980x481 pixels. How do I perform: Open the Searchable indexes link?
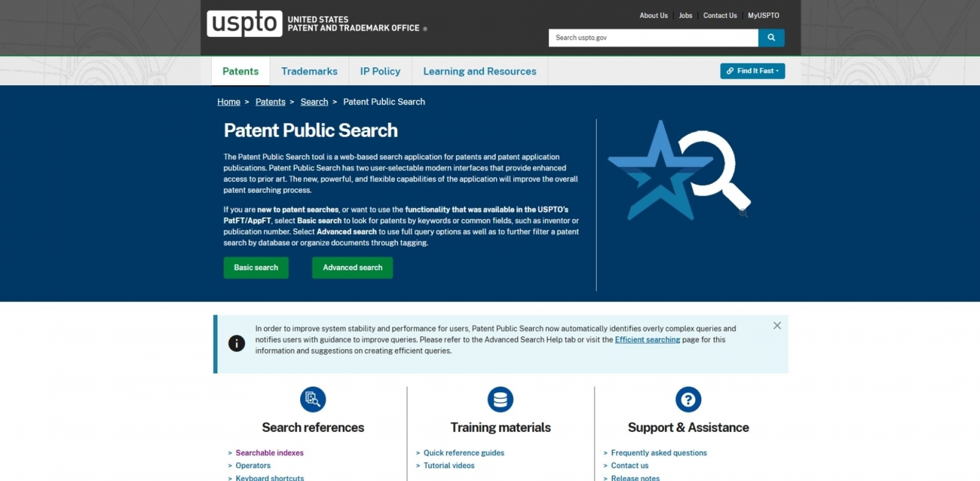(x=269, y=453)
